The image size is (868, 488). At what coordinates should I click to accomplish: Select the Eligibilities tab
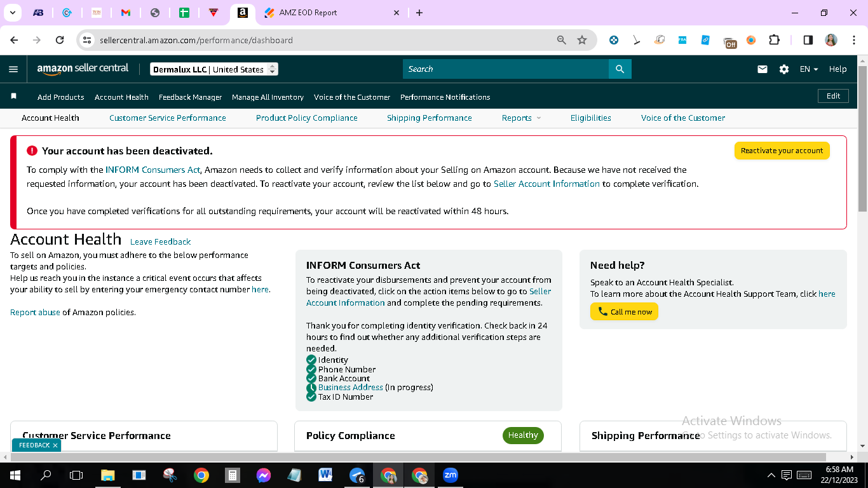click(591, 118)
